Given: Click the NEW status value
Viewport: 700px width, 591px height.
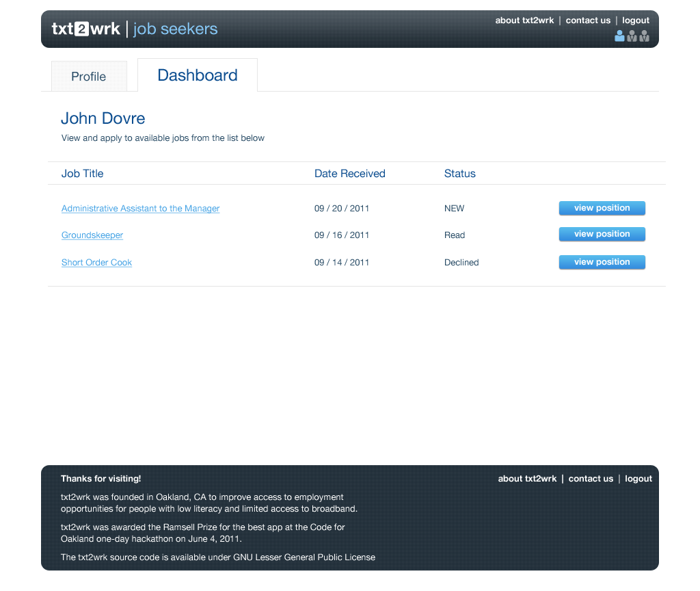Looking at the screenshot, I should (454, 209).
